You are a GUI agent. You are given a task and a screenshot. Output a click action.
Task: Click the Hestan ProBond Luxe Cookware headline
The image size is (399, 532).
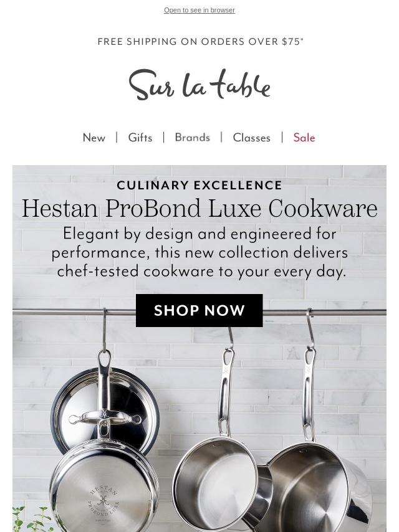199,208
